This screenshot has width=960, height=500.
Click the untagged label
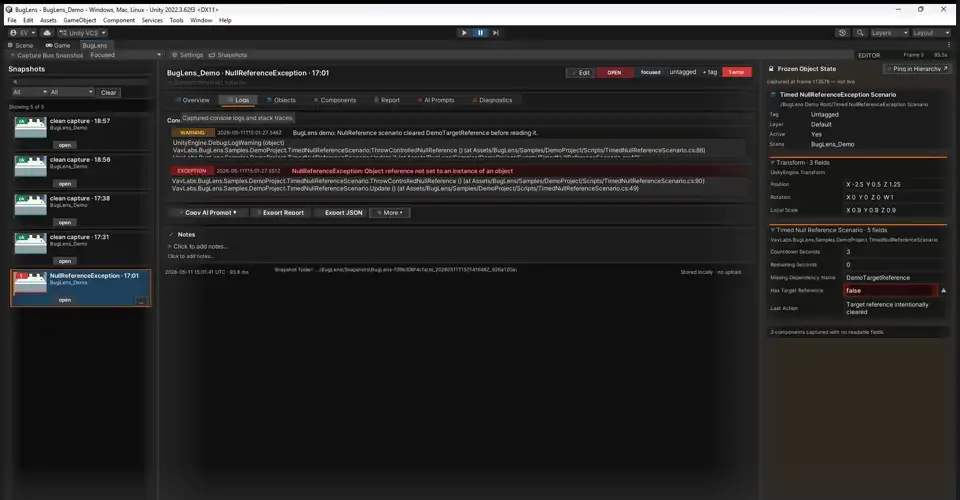(x=683, y=72)
